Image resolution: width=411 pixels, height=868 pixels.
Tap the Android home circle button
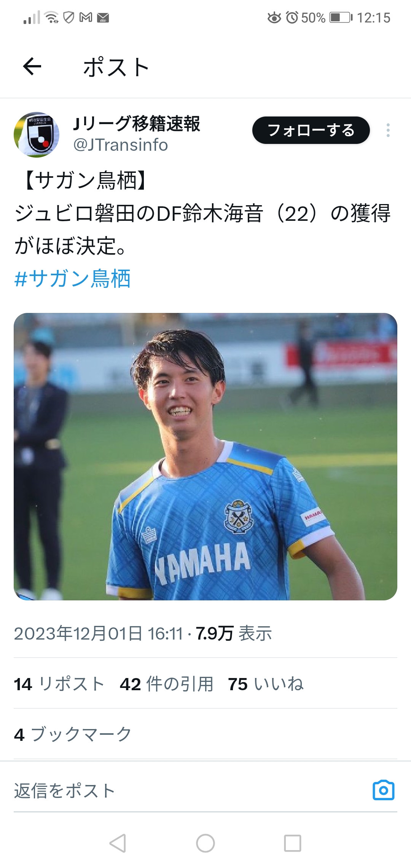coord(205,843)
